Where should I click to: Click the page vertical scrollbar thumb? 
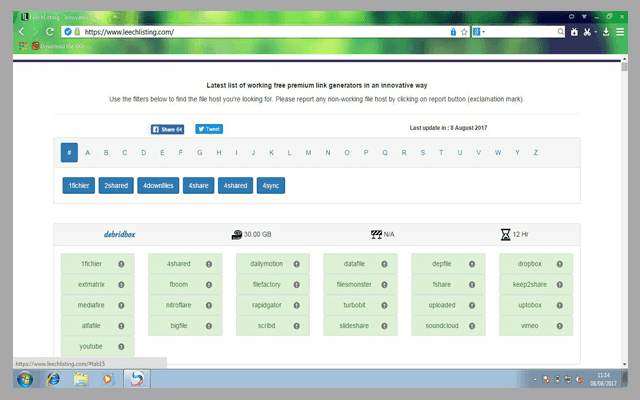pos(624,67)
